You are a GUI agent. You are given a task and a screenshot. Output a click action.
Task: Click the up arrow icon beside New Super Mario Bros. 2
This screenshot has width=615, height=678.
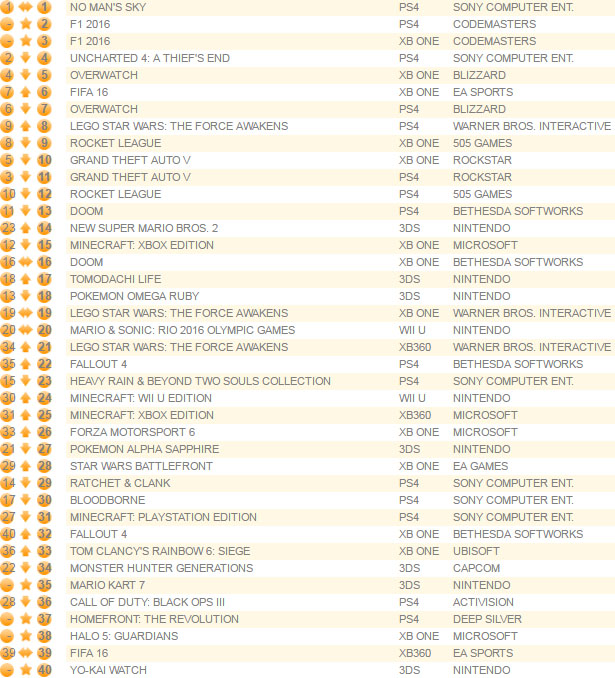click(26, 227)
